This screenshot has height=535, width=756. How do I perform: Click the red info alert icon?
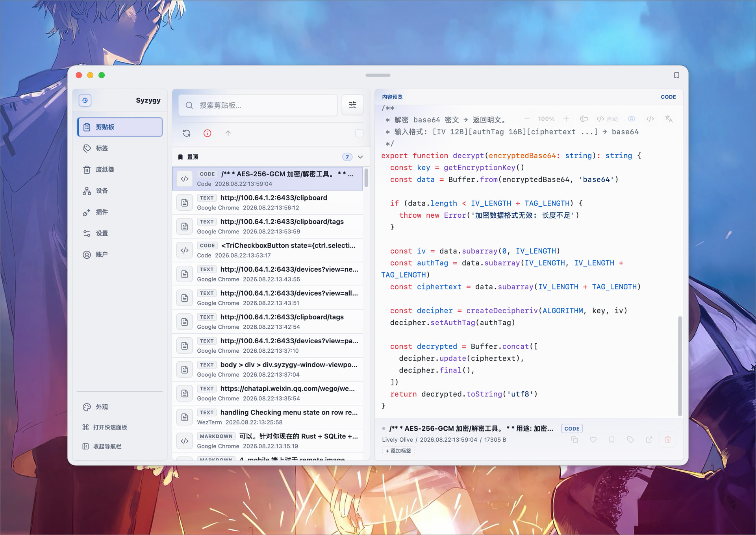coord(208,133)
